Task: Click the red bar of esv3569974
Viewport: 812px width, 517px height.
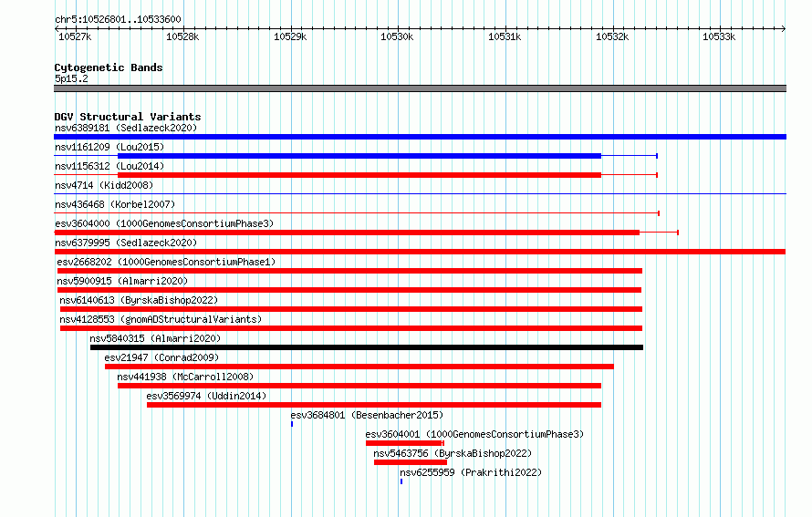Action: pyautogui.click(x=374, y=405)
